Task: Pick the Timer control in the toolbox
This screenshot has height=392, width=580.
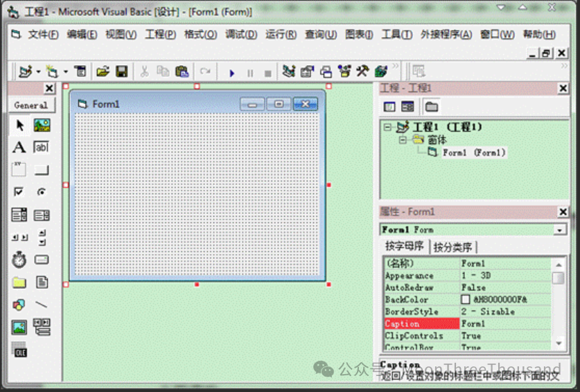Action: click(19, 260)
